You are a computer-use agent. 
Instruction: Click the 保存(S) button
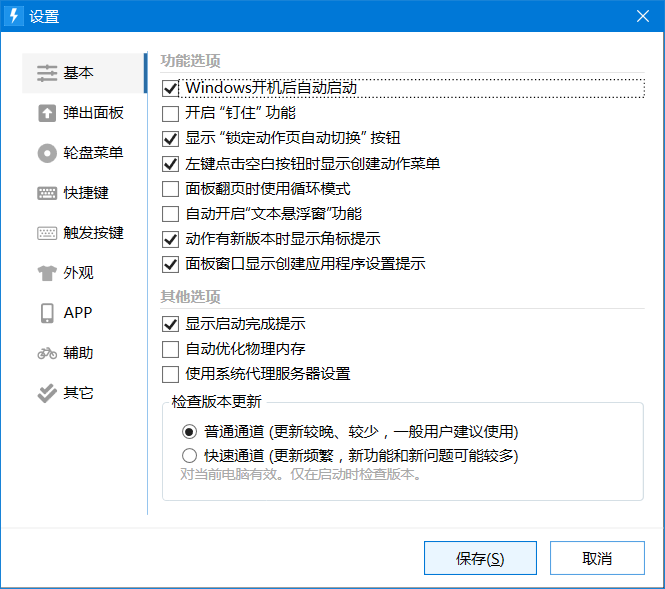(x=480, y=558)
